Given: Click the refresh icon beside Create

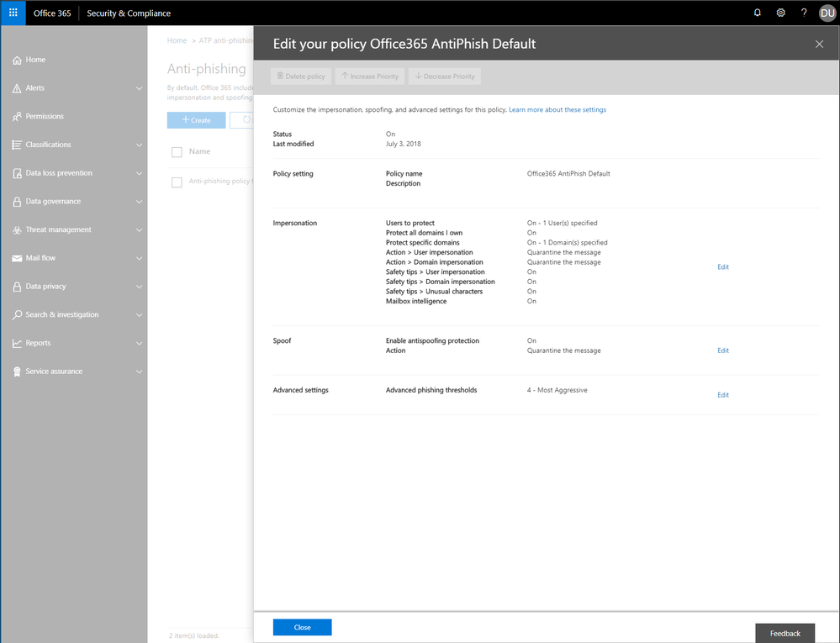Looking at the screenshot, I should click(246, 120).
